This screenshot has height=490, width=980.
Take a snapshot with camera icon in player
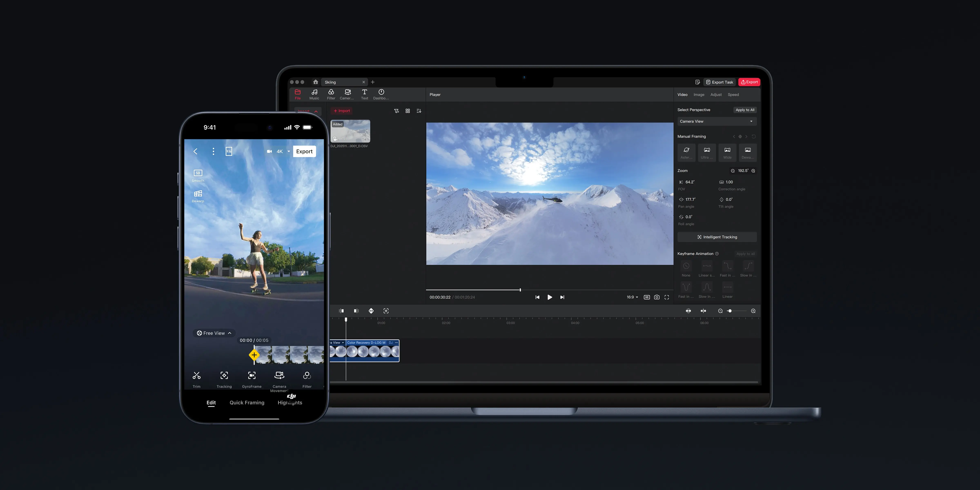tap(657, 297)
